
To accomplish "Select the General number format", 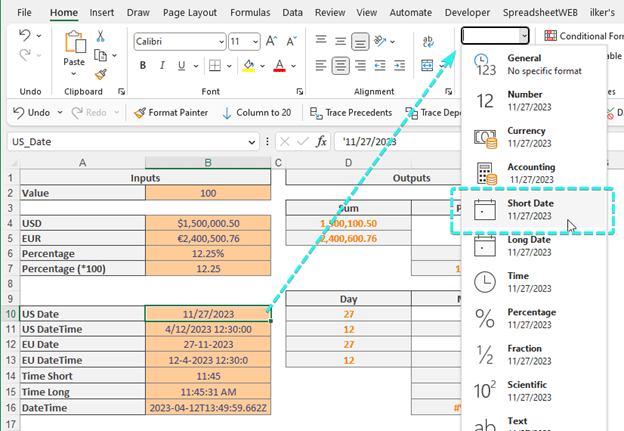I will click(534, 64).
